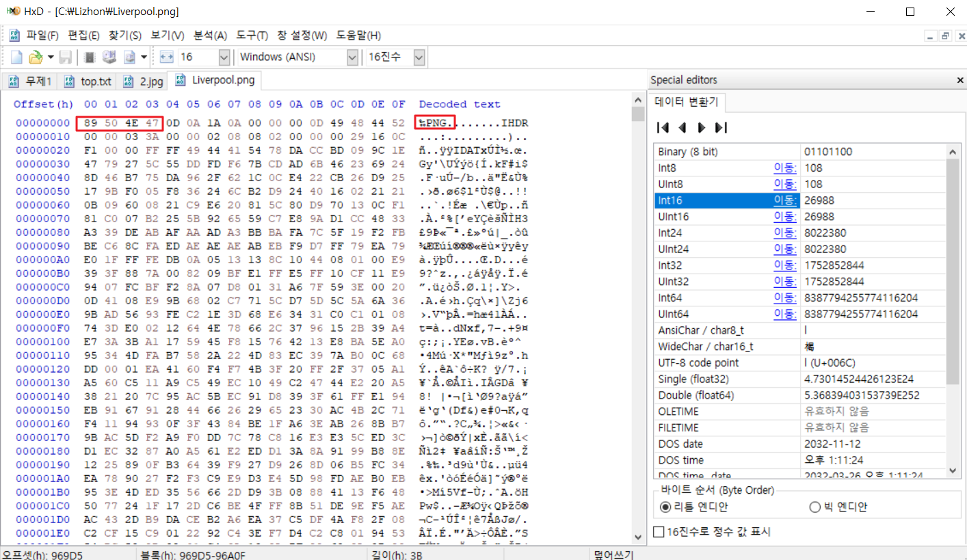
Task: Click the Liverpool.png tab file icon
Action: click(181, 80)
